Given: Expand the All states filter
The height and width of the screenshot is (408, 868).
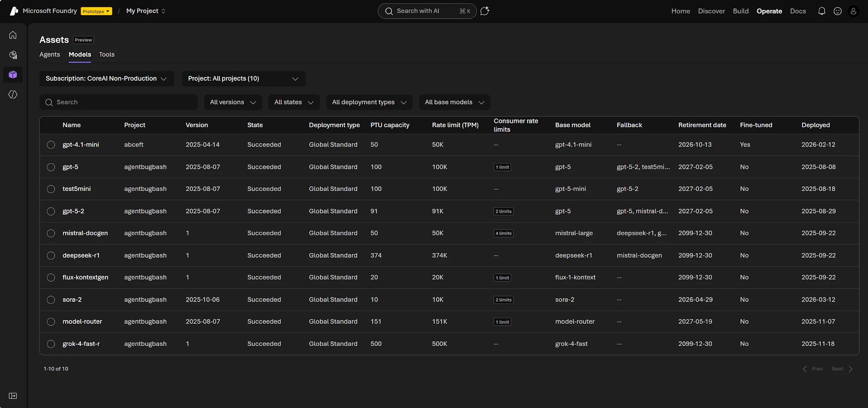Looking at the screenshot, I should point(294,102).
